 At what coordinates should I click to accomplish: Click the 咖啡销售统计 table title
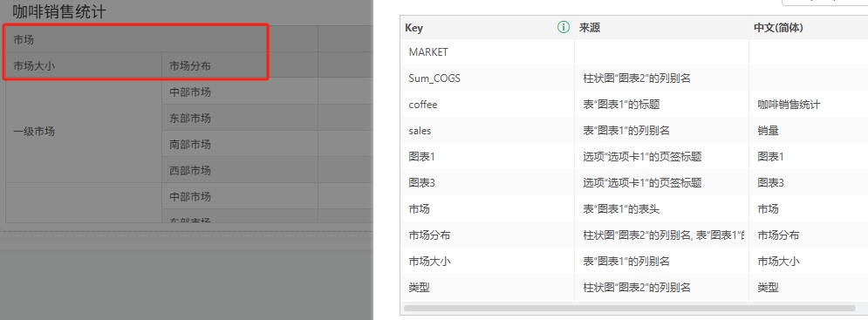[x=58, y=11]
